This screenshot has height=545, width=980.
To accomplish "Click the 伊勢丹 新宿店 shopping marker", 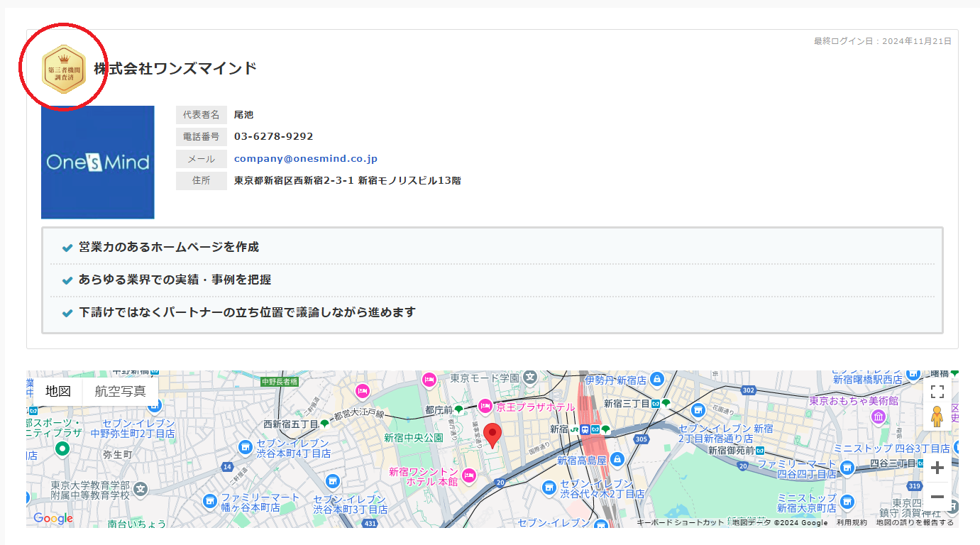I will click(x=656, y=380).
